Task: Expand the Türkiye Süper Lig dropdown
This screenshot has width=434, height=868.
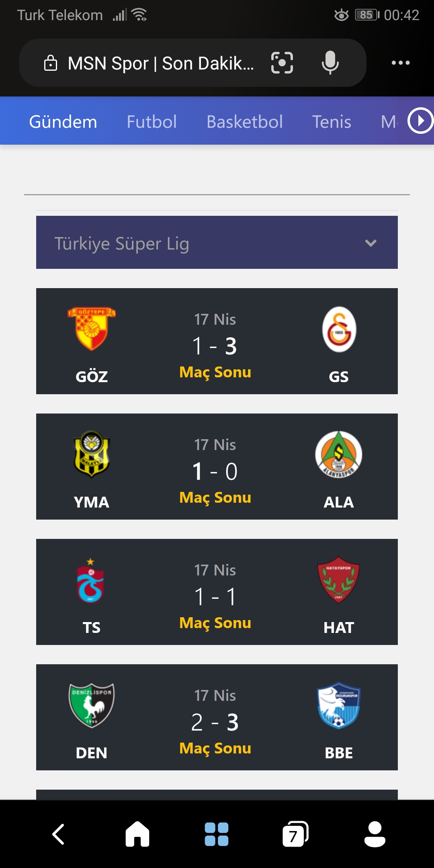Action: coord(217,242)
